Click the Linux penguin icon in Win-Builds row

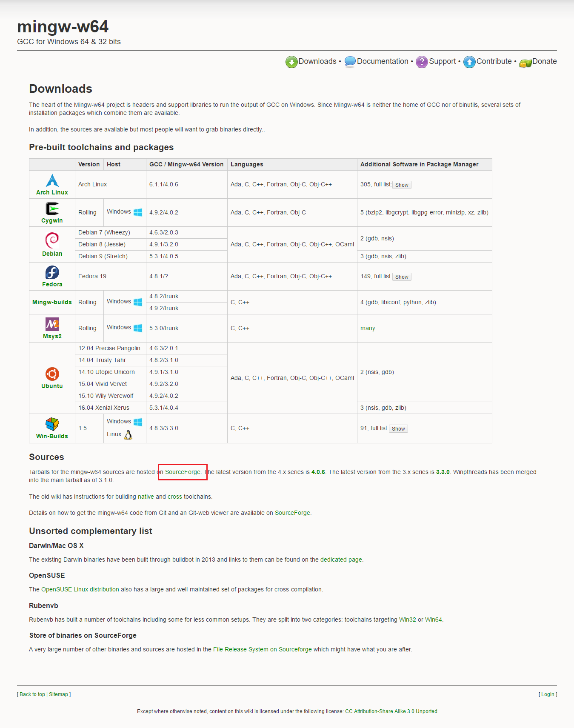click(x=128, y=434)
